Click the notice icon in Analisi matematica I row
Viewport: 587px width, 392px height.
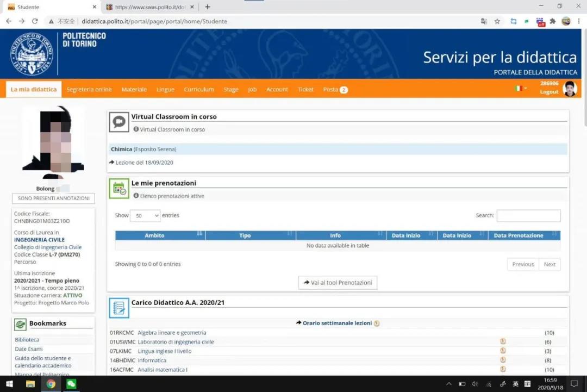coord(503,369)
